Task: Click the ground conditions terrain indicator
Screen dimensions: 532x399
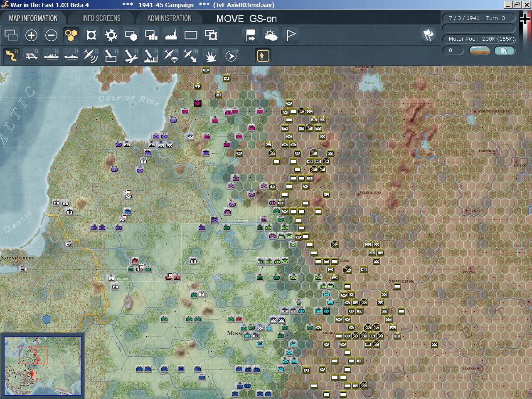Action: (x=479, y=50)
